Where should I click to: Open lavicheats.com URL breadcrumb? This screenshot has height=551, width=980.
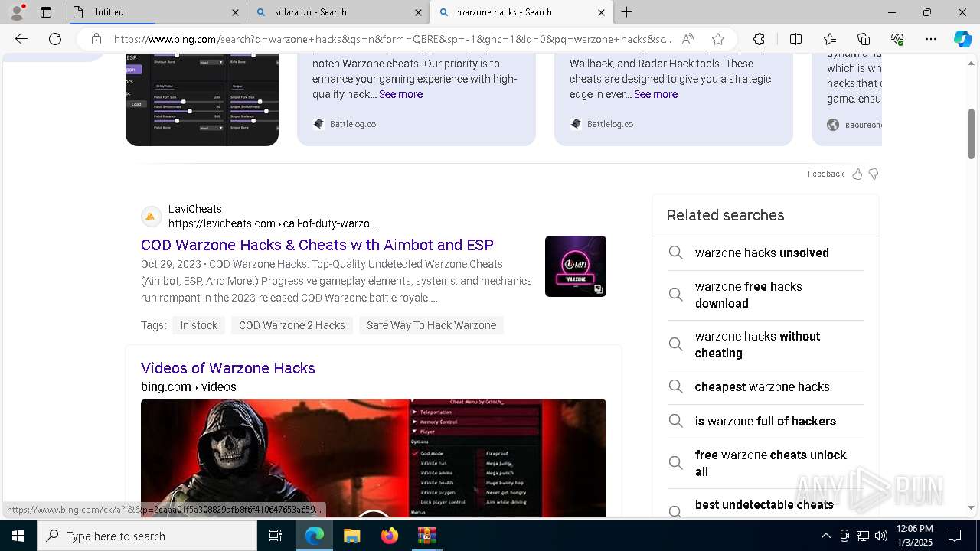(x=273, y=223)
